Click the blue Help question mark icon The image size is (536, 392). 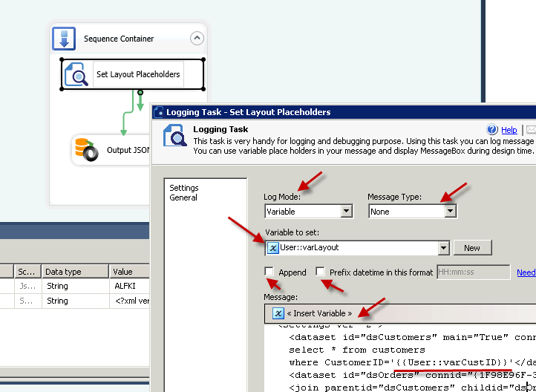click(x=491, y=130)
